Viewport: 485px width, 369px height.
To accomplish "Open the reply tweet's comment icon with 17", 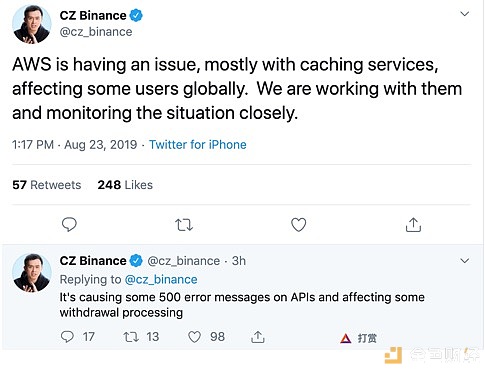I will pyautogui.click(x=67, y=337).
